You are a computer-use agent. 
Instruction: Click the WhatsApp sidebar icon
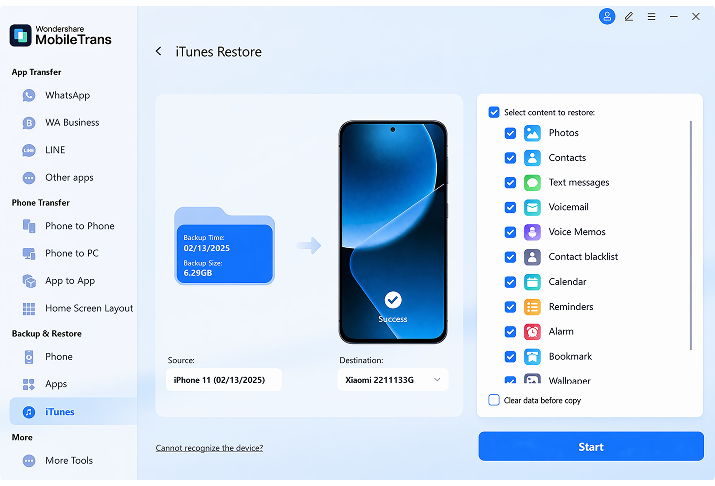pyautogui.click(x=29, y=95)
